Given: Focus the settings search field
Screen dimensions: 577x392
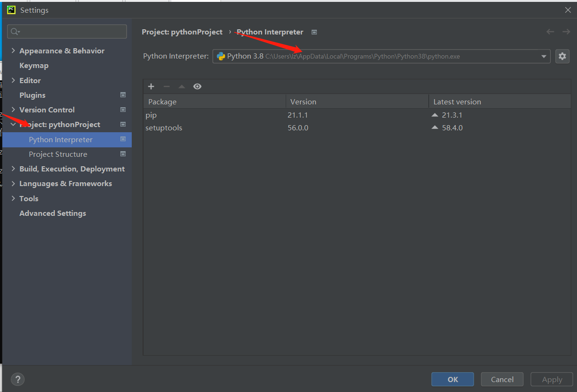Looking at the screenshot, I should (67, 32).
